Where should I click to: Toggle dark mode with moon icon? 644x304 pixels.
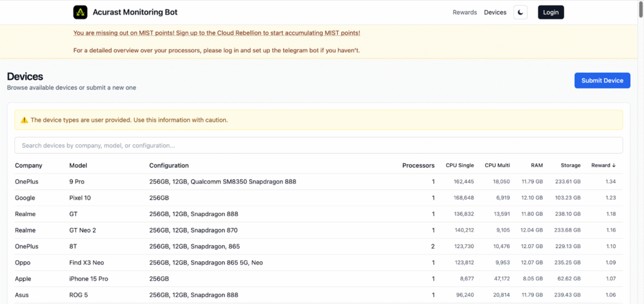tap(520, 13)
